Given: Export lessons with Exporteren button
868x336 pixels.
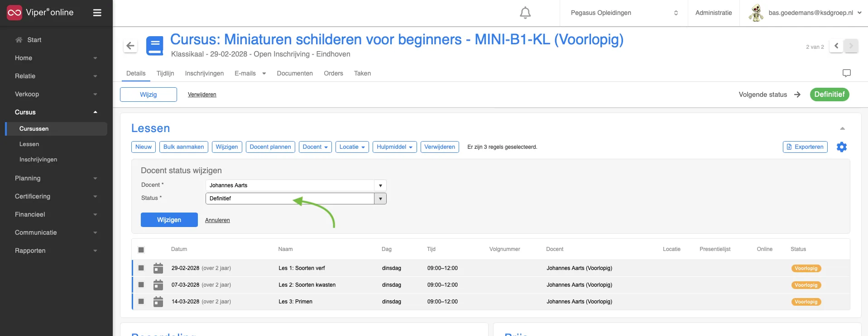Looking at the screenshot, I should click(805, 147).
